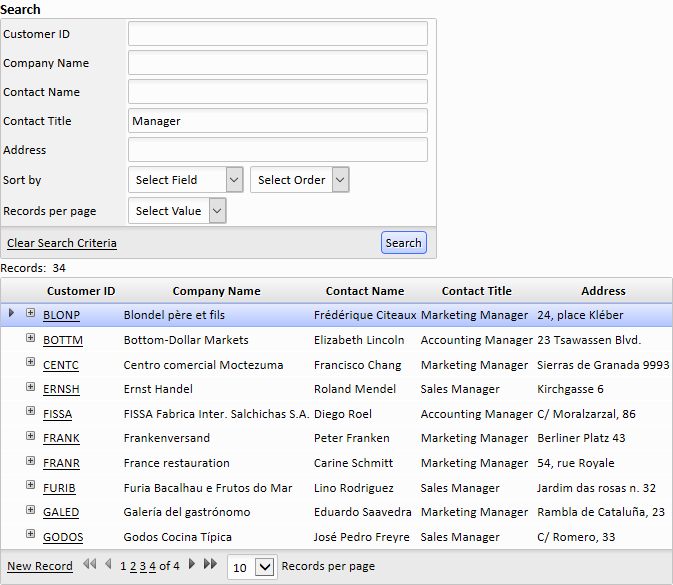Open customer FRANK link
The image size is (673, 585).
click(61, 438)
